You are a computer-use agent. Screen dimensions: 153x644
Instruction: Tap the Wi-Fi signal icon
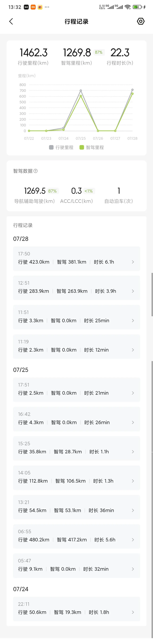tap(128, 7)
